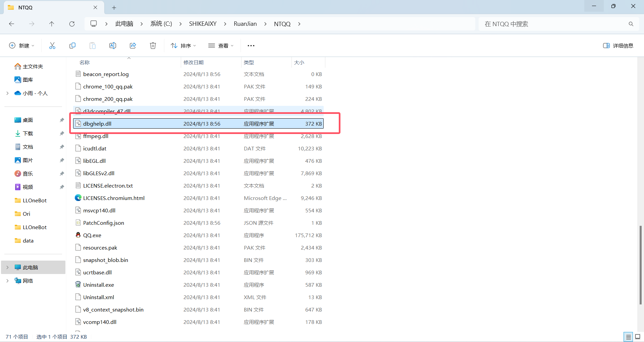This screenshot has width=644, height=342.
Task: Refresh the current folder view
Action: coord(72,24)
